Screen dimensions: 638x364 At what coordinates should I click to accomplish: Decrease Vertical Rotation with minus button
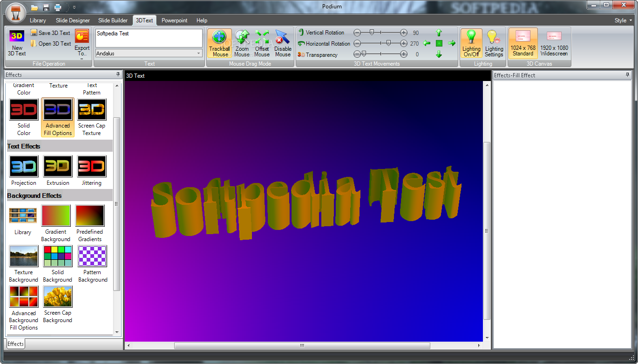pos(357,33)
